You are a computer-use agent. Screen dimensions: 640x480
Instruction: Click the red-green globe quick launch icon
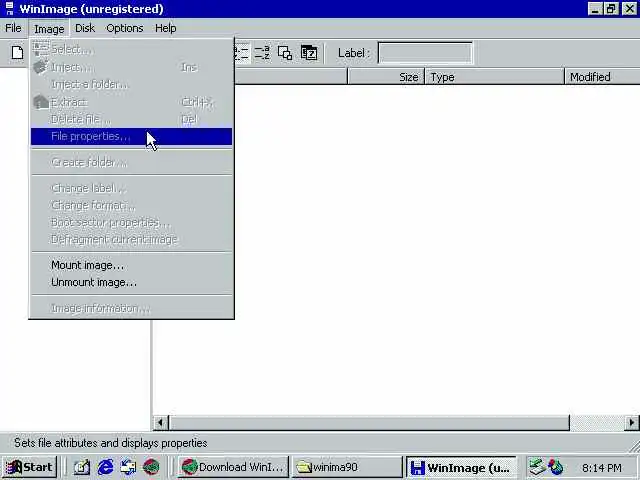(151, 467)
